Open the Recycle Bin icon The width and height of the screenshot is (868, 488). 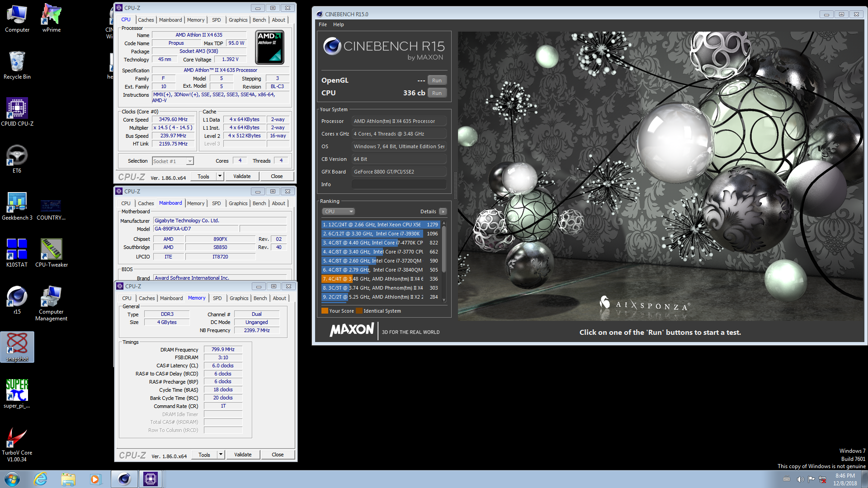click(x=17, y=65)
